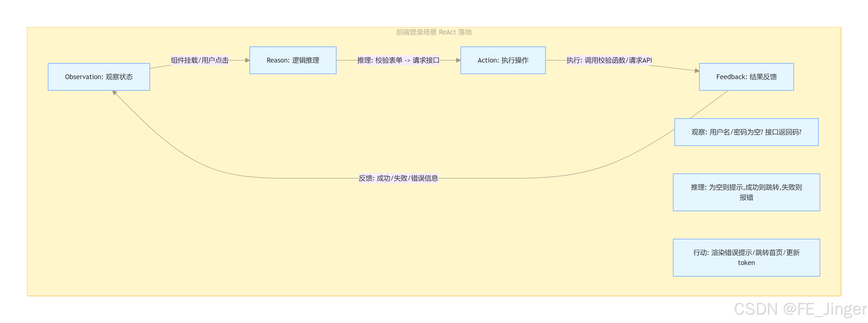868x323 pixels.
Task: Click arrowhead entering the Action node
Action: (x=458, y=60)
